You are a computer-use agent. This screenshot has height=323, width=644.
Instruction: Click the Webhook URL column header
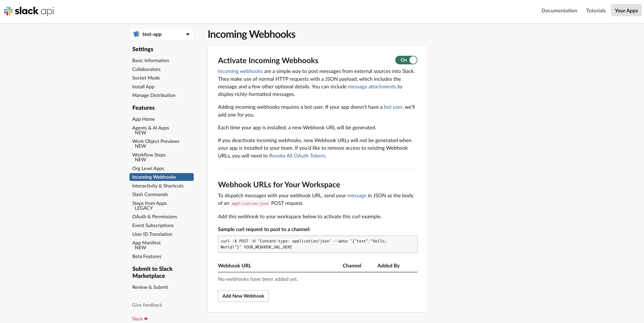coord(234,266)
